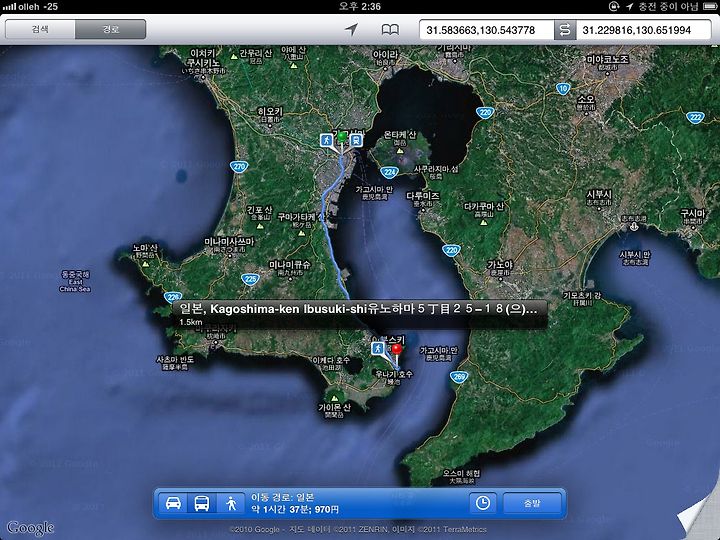Tap the 동중국해 East China Sea label
Viewport: 720px width, 540px height.
75,281
